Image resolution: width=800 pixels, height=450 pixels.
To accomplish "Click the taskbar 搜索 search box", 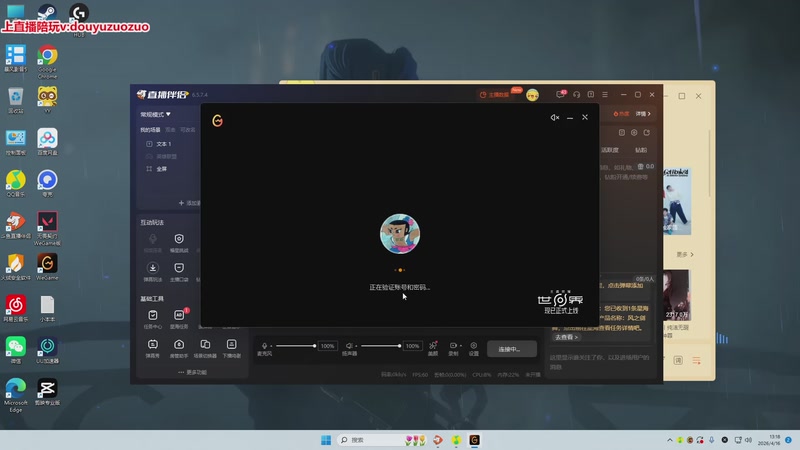I will pyautogui.click(x=382, y=440).
